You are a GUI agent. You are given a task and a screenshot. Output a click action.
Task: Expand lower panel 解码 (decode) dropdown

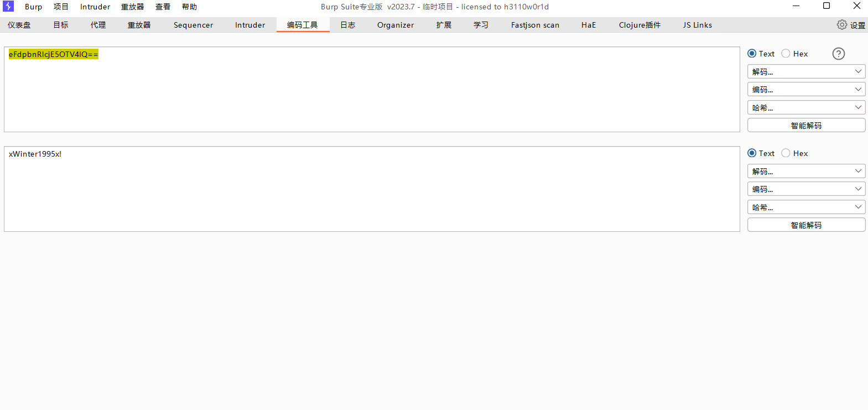pos(806,171)
